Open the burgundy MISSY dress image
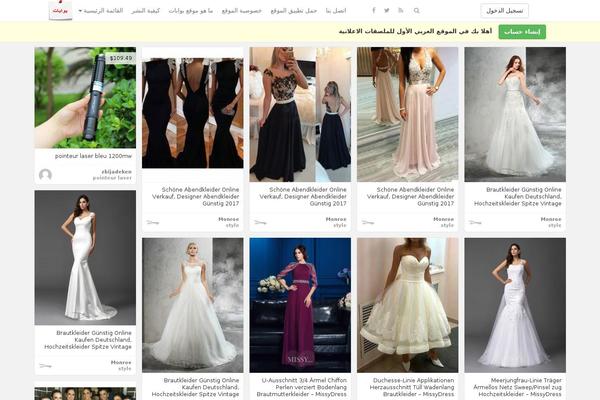The height and width of the screenshot is (400, 600). [300, 305]
